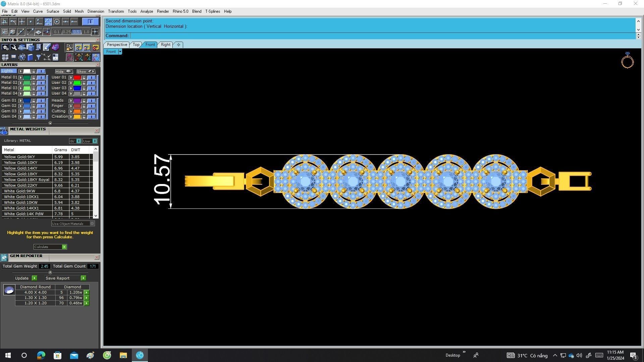Switch to the Right viewport tab
This screenshot has width=644, height=362.
pos(165,45)
